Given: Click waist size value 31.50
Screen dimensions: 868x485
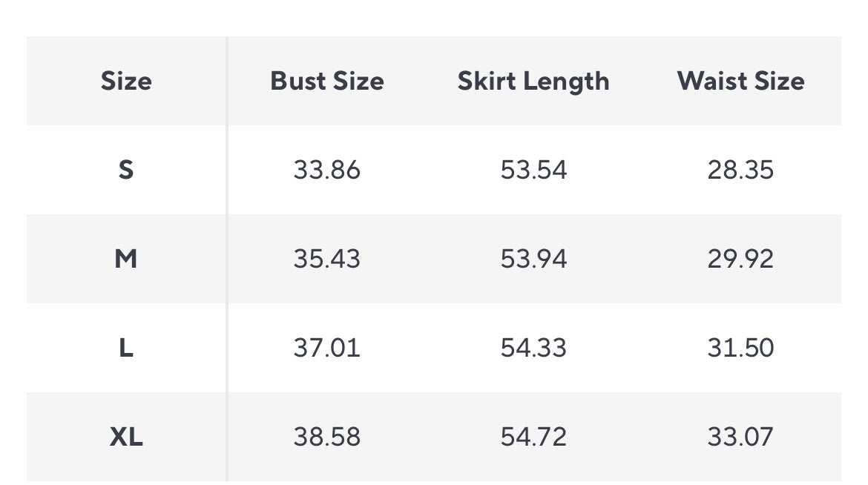Looking at the screenshot, I should [x=740, y=348].
